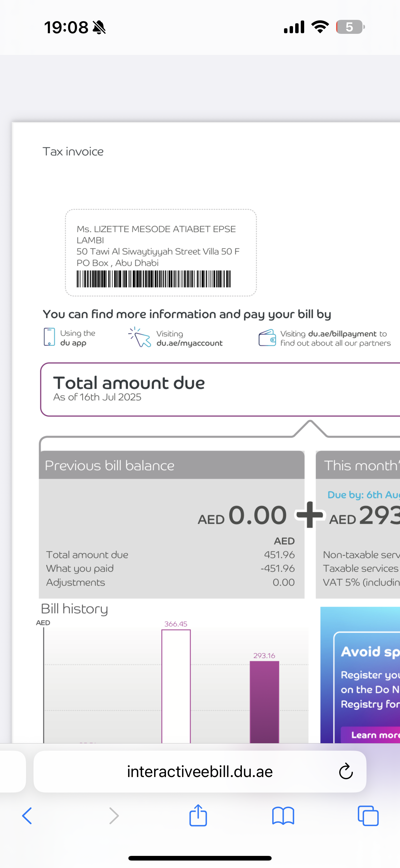Tap the Safari forward arrow
400x868 pixels.
tap(114, 816)
